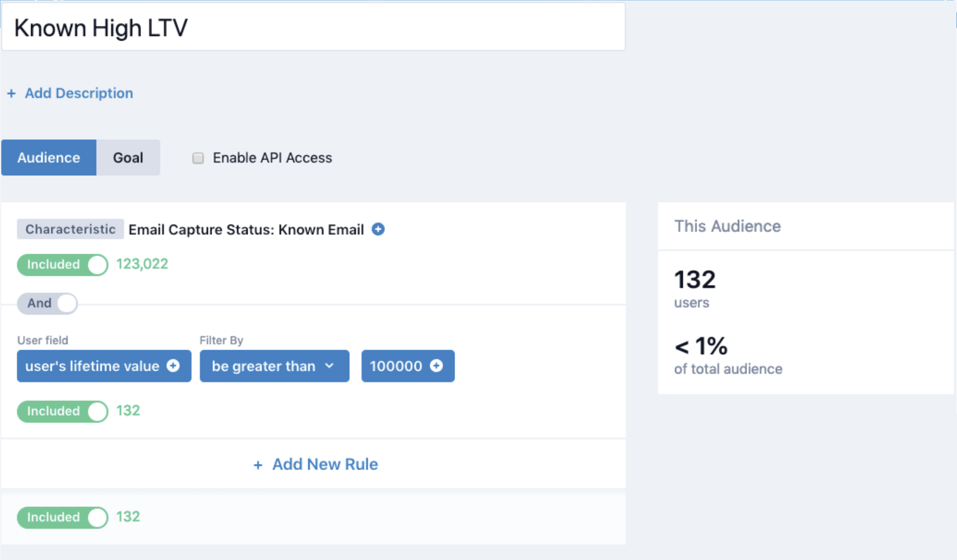Click the 123,022 included count
Image resolution: width=957 pixels, height=560 pixels.
142,264
